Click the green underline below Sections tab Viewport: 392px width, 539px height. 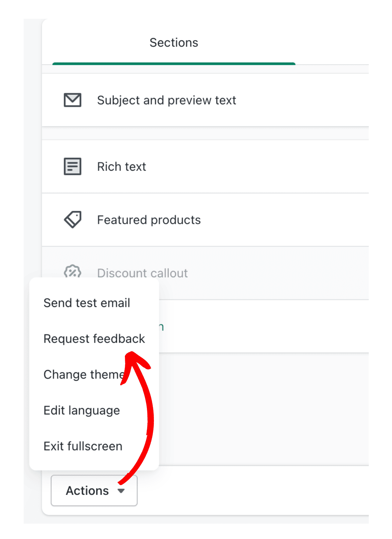pyautogui.click(x=174, y=63)
